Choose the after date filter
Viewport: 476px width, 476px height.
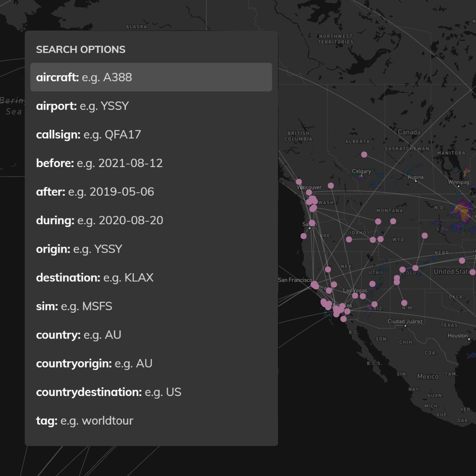(x=151, y=191)
